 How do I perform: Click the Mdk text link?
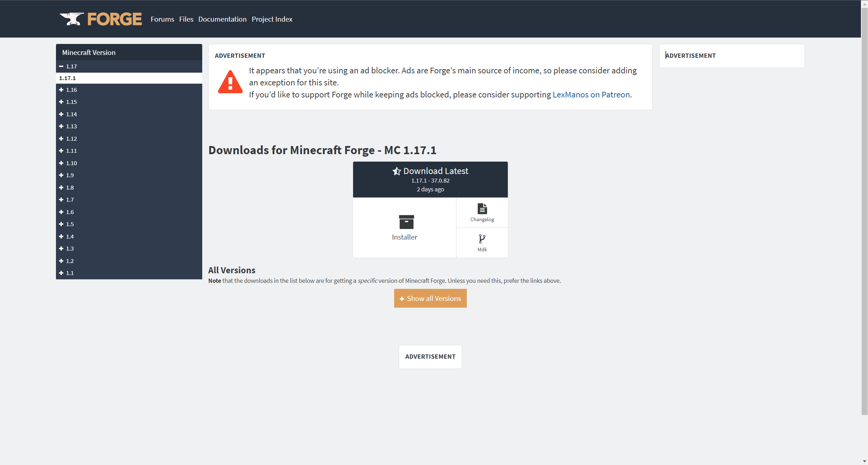(482, 250)
